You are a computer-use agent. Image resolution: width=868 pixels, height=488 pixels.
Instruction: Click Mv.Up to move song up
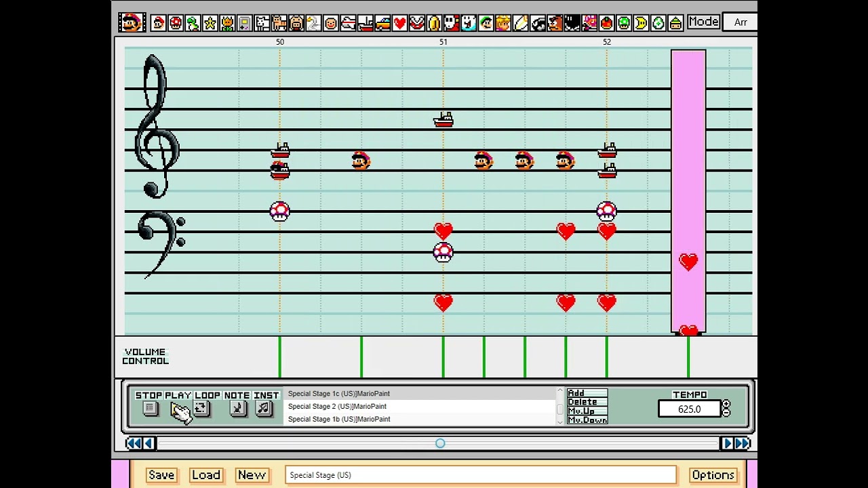coord(587,411)
